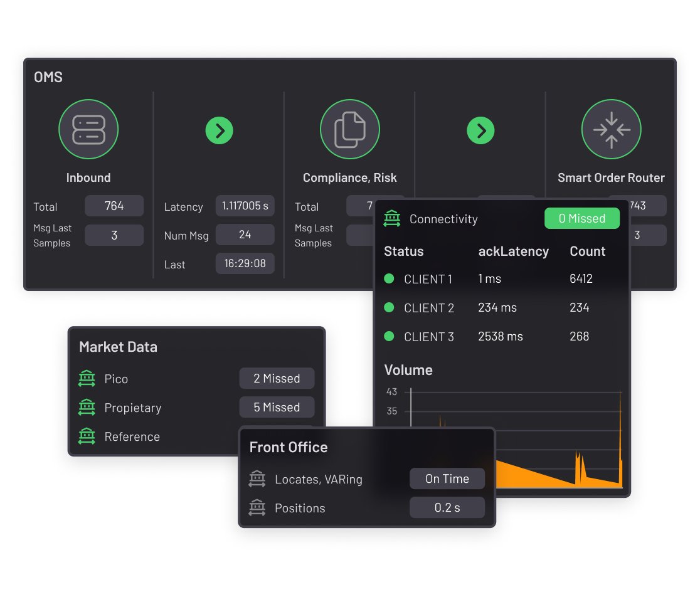Click the Locates, VARing icon
Screen dimensions: 700x602
click(257, 479)
